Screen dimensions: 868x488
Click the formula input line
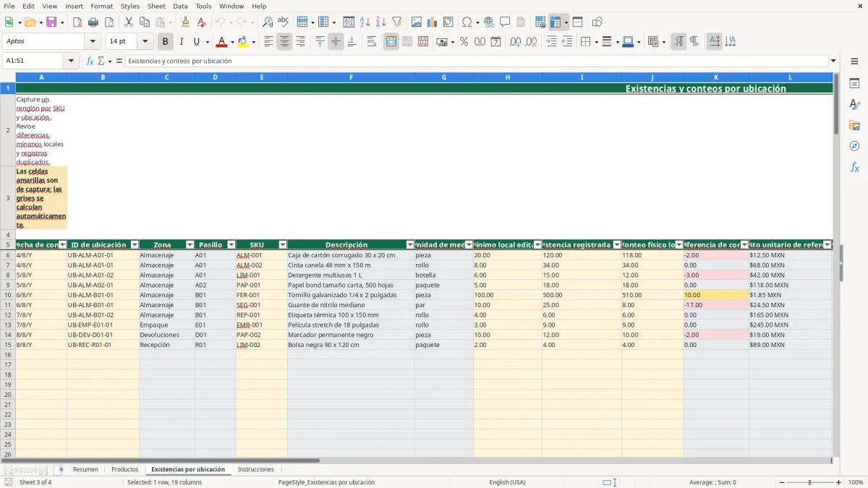click(476, 61)
